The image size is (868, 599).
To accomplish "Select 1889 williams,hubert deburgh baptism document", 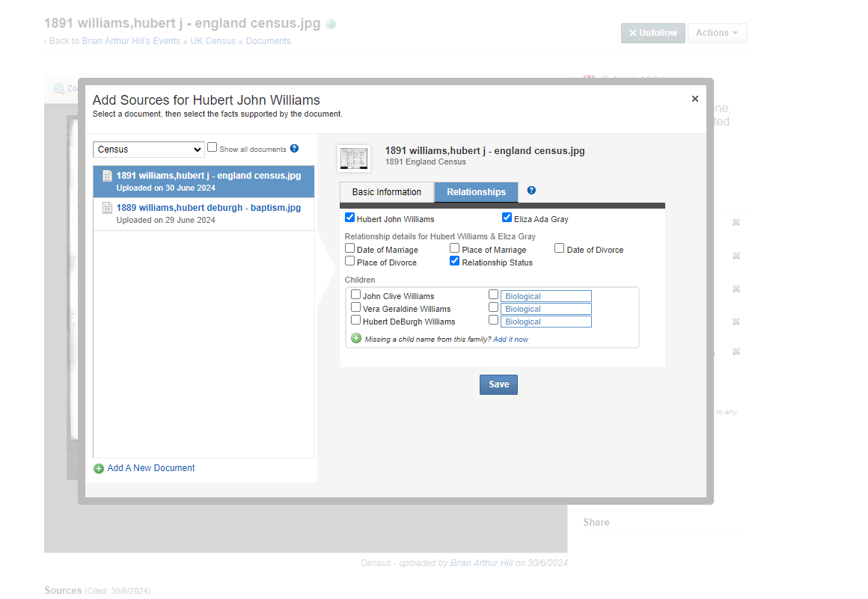I will pos(208,208).
